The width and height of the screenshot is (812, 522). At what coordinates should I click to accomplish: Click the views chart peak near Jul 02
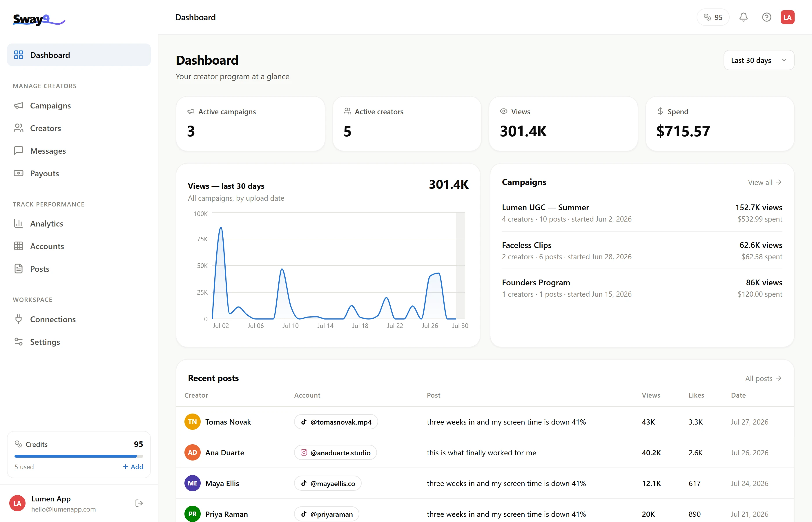(x=221, y=227)
